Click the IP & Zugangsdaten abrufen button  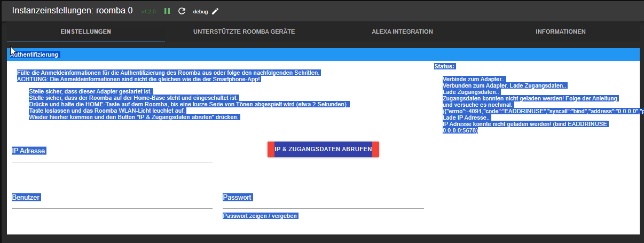(x=323, y=150)
